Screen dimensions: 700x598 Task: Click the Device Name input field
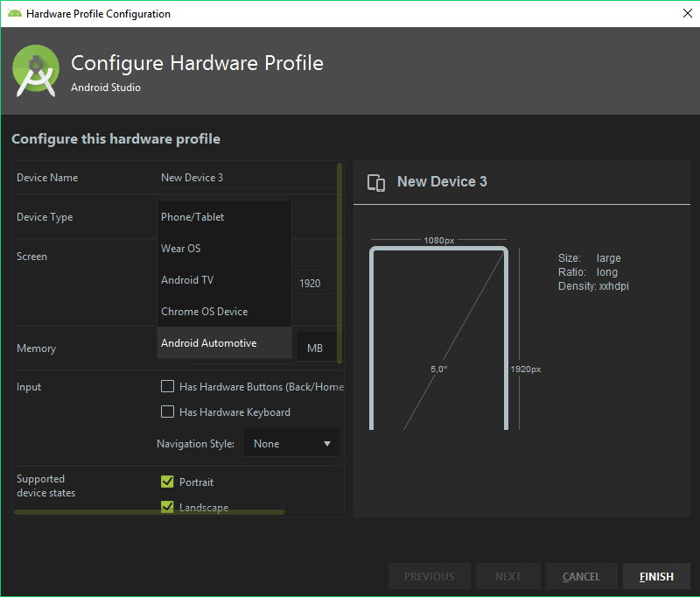(247, 178)
